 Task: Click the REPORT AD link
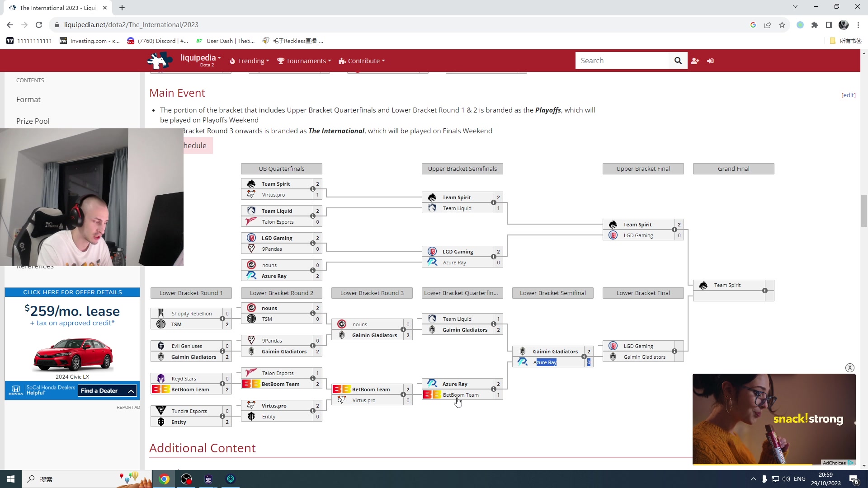click(128, 407)
